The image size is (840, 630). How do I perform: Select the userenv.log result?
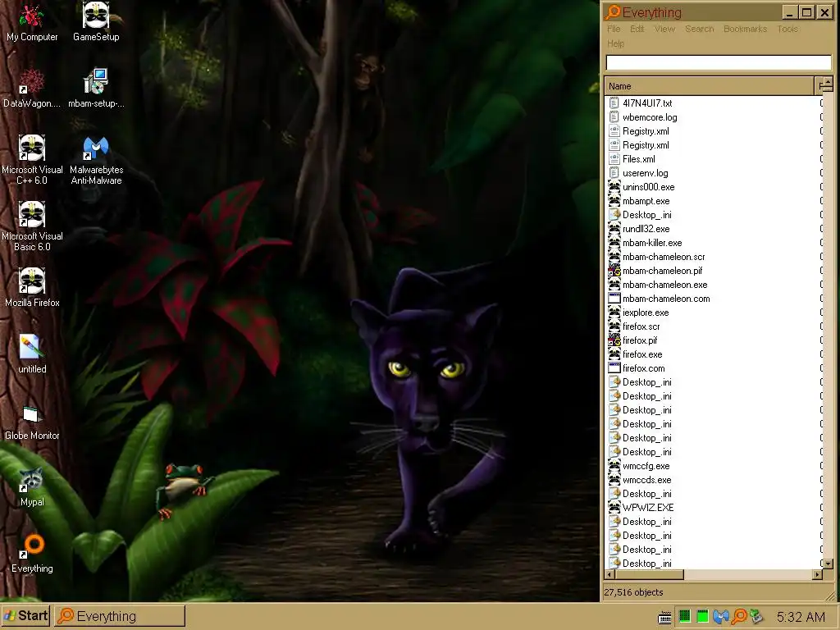coord(645,173)
